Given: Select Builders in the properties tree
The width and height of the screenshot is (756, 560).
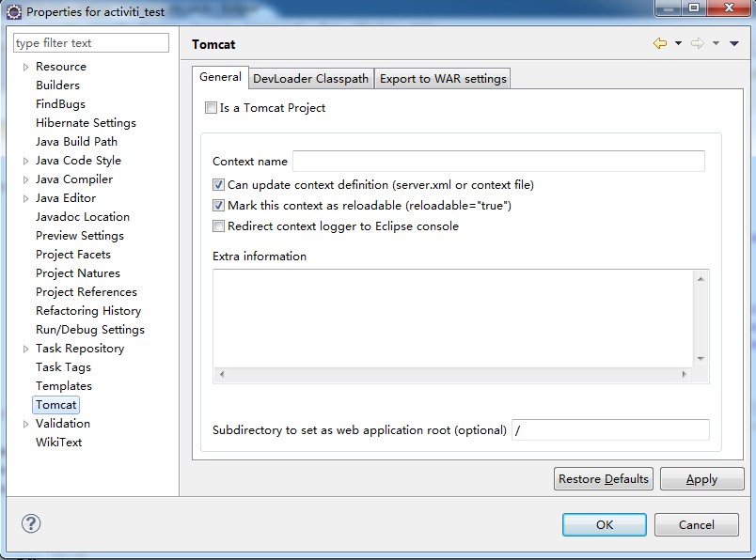Looking at the screenshot, I should click(58, 86).
